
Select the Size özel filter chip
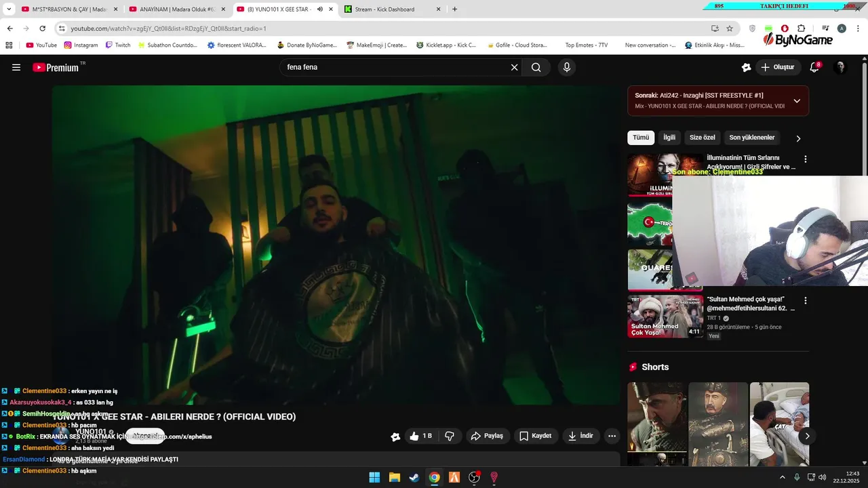tap(703, 138)
